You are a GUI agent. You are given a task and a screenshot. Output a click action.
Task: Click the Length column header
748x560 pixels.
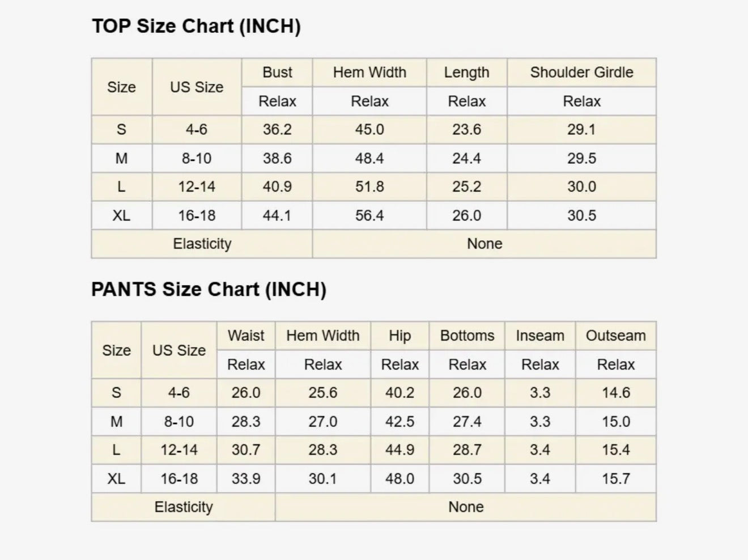pos(466,73)
